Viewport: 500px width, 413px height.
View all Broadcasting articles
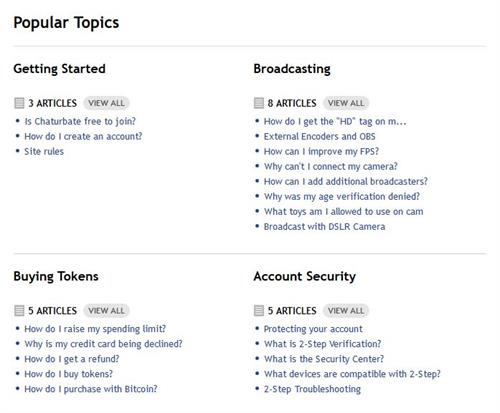(346, 103)
